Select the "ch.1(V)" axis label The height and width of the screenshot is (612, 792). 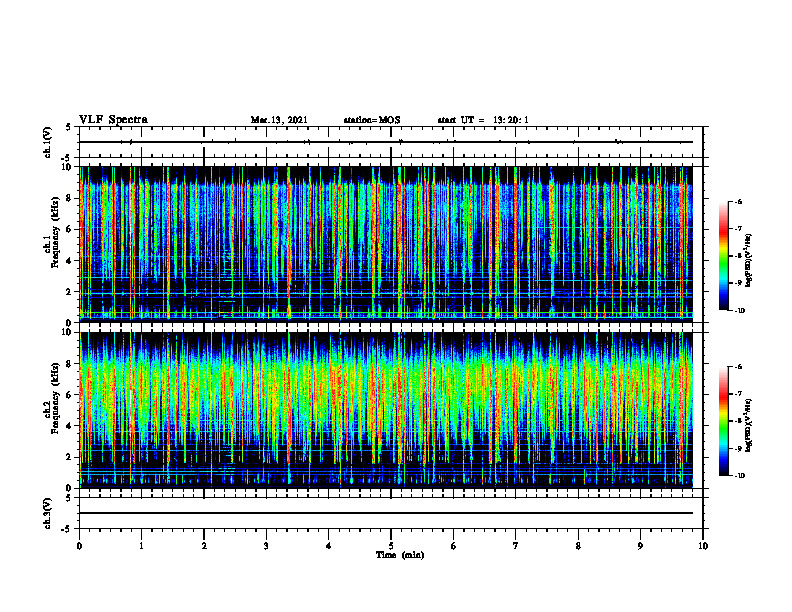tap(48, 142)
